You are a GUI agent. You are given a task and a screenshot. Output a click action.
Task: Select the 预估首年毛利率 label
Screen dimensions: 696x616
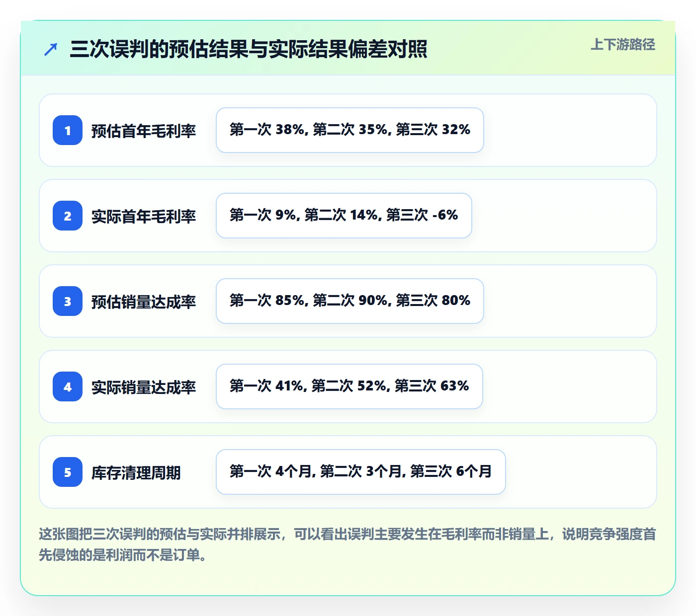coord(144,131)
